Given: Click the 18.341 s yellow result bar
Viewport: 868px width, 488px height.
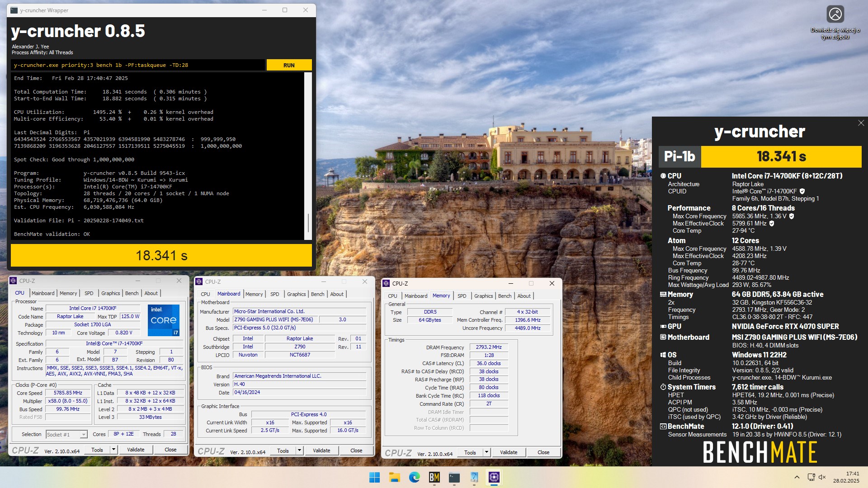Looking at the screenshot, I should [161, 255].
